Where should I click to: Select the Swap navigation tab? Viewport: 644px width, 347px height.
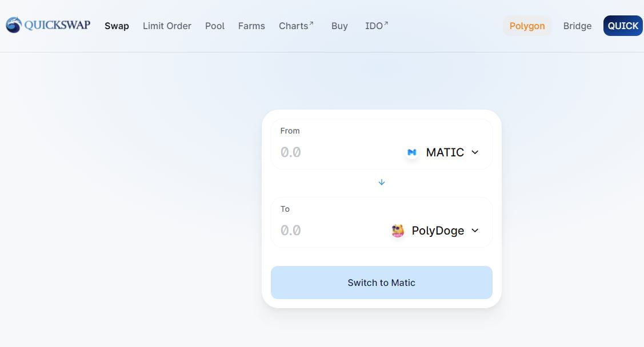point(117,26)
